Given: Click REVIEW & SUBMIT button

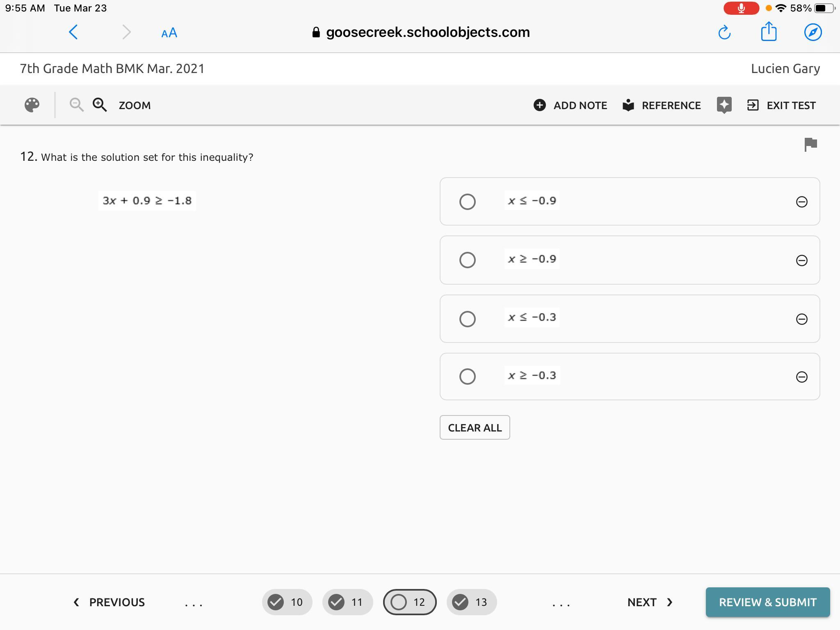Looking at the screenshot, I should click(x=767, y=602).
